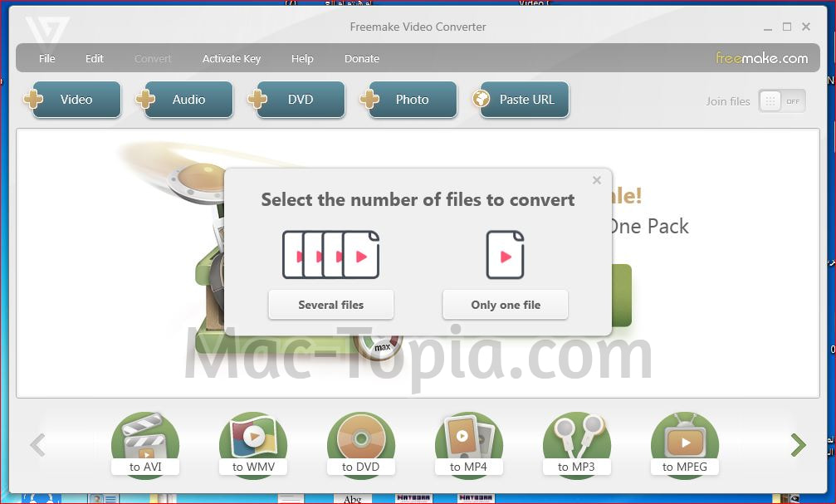836x504 pixels.
Task: Open the Edit menu
Action: (95, 59)
